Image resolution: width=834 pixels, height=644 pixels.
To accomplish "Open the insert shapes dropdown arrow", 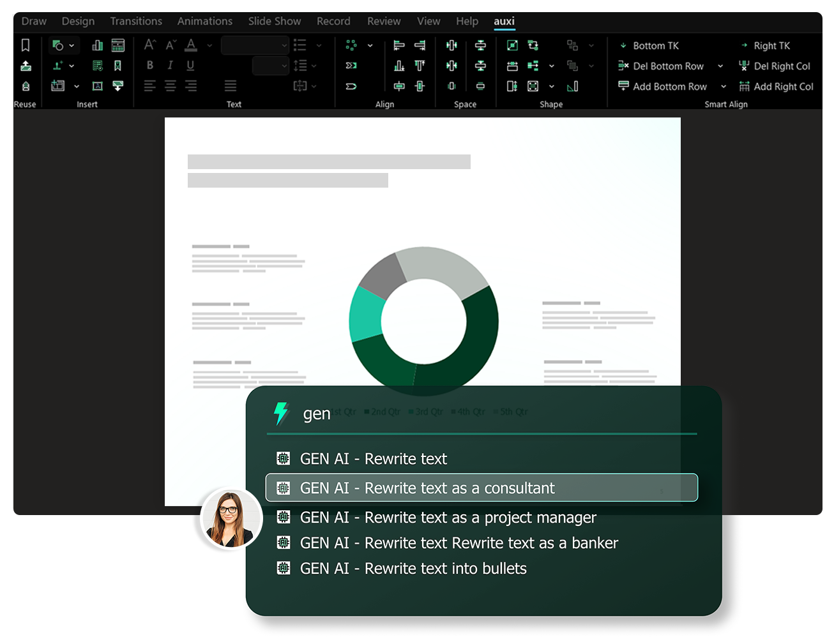I will (x=72, y=45).
